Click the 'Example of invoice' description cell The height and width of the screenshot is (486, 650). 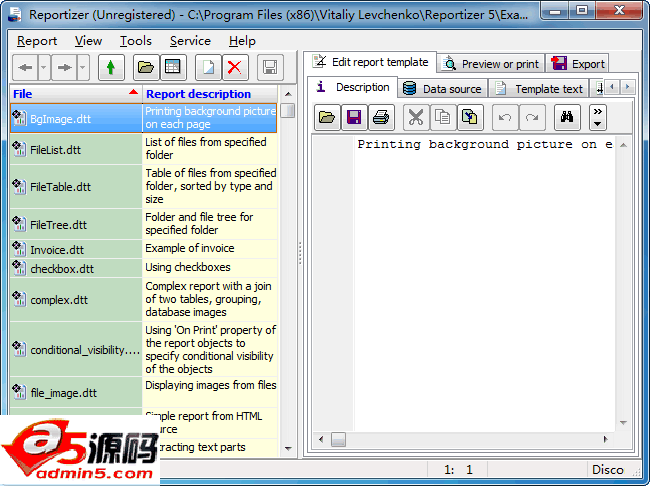click(210, 248)
